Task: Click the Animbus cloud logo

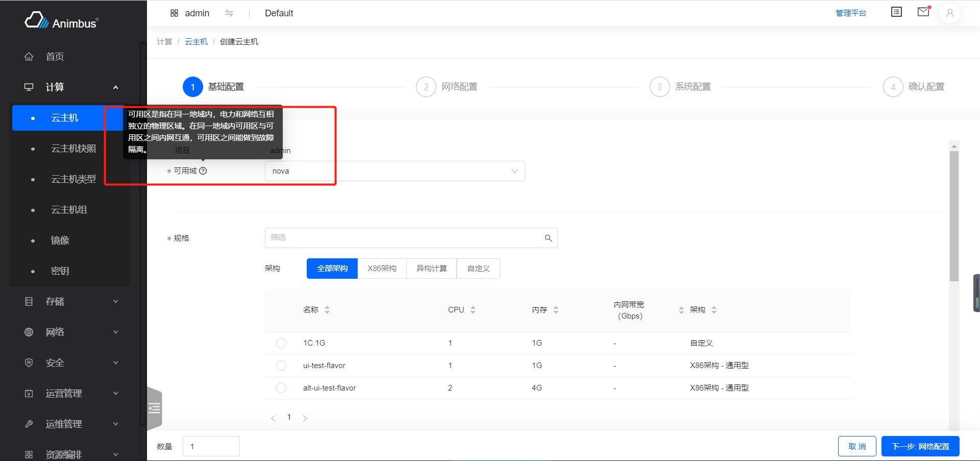Action: (x=37, y=20)
